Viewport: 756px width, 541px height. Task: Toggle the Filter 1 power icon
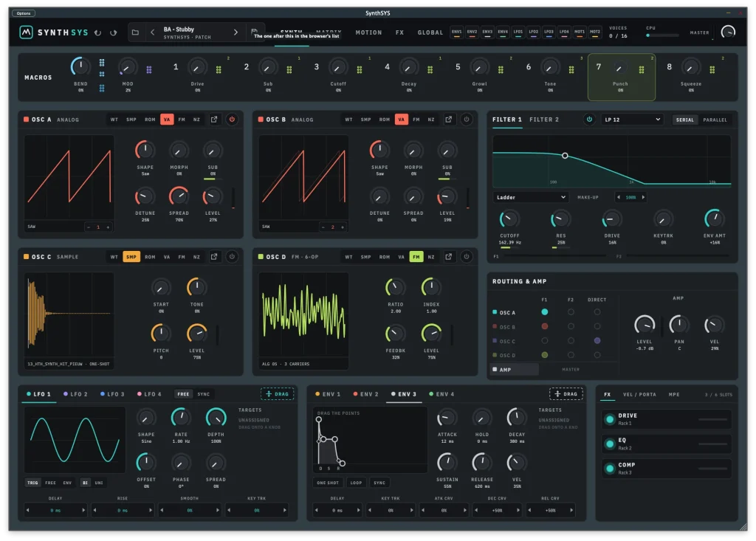[x=589, y=119]
